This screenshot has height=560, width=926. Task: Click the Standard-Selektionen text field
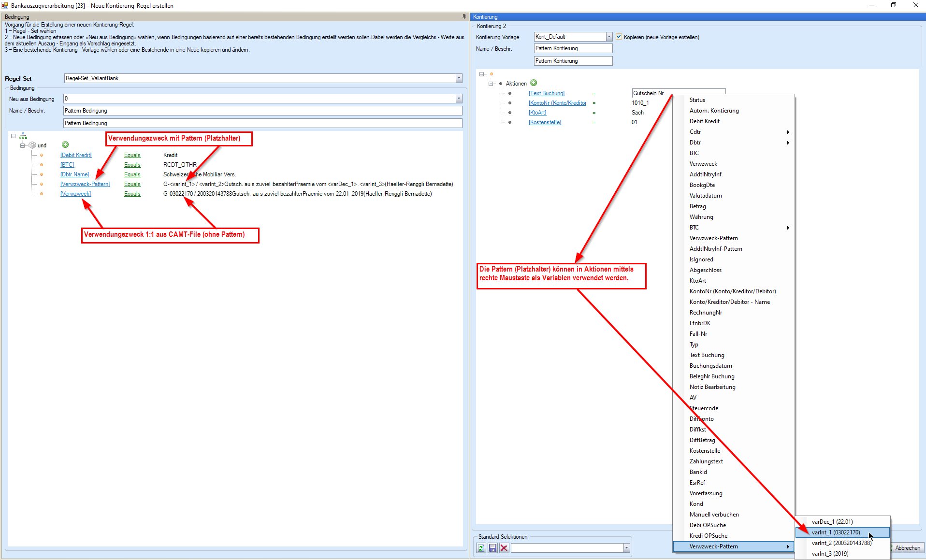tap(567, 548)
